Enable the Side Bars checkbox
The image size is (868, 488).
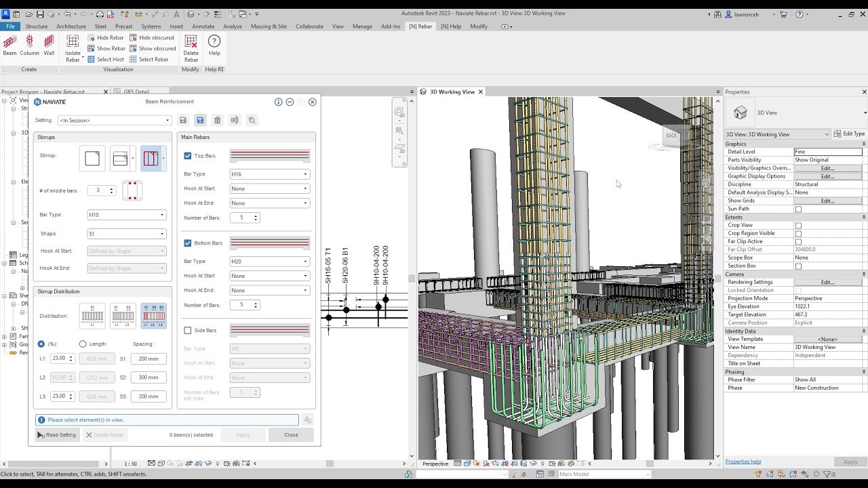[188, 331]
